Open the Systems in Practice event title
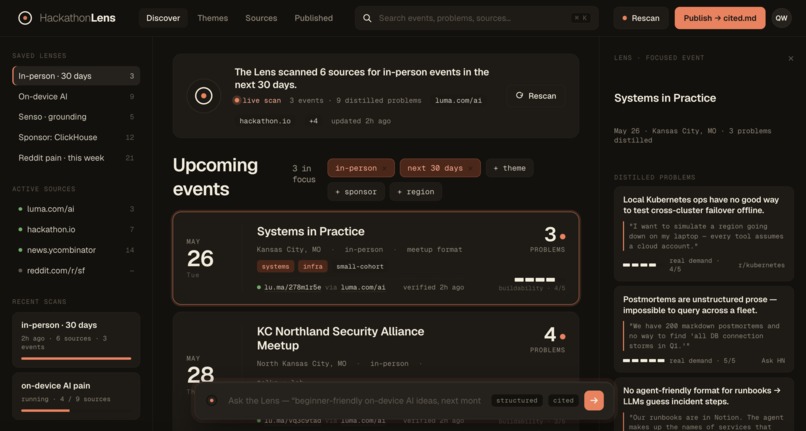Screen dimensions: 806x431 click(x=310, y=231)
